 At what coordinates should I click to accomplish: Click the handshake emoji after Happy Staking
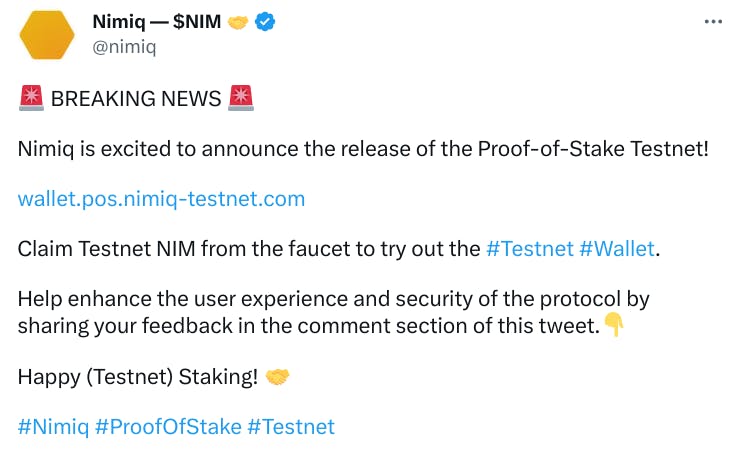pos(278,377)
